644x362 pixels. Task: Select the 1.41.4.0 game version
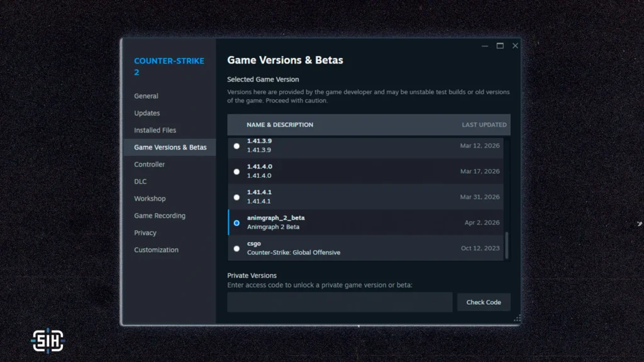(x=236, y=171)
